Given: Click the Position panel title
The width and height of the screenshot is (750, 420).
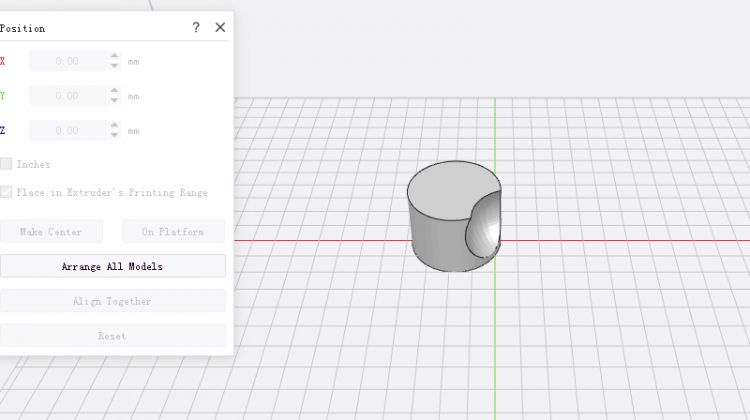Looking at the screenshot, I should point(22,28).
